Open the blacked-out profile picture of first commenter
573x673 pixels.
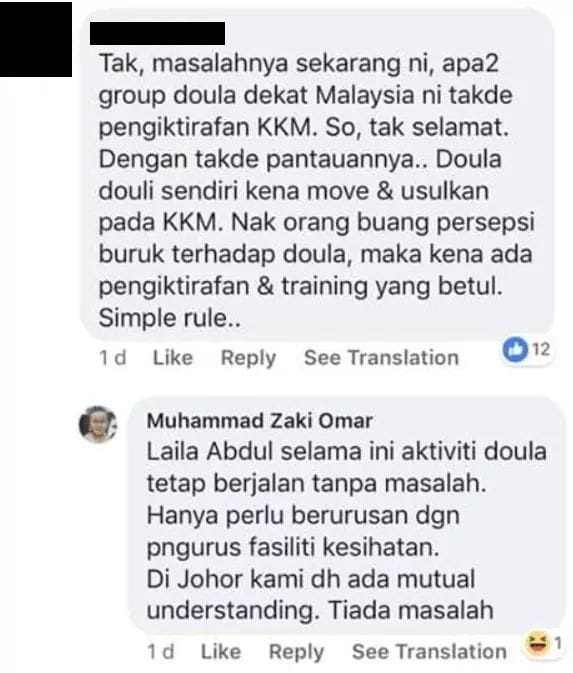(x=36, y=39)
